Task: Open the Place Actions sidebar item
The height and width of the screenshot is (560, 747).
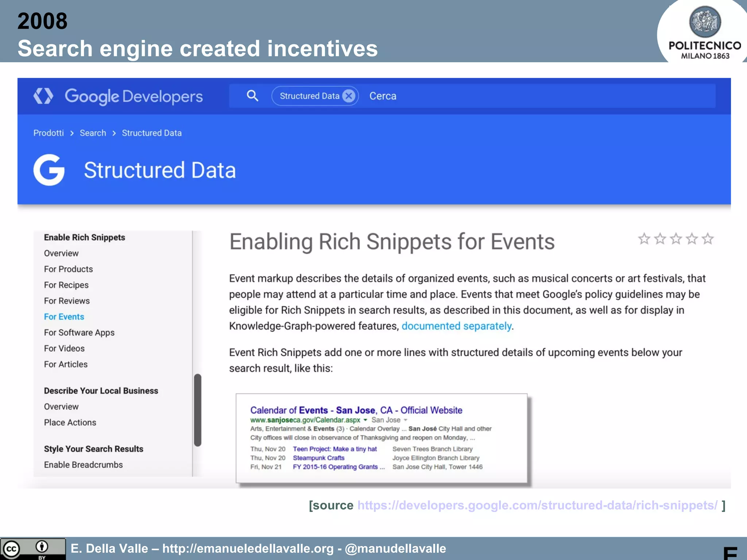Action: tap(70, 422)
